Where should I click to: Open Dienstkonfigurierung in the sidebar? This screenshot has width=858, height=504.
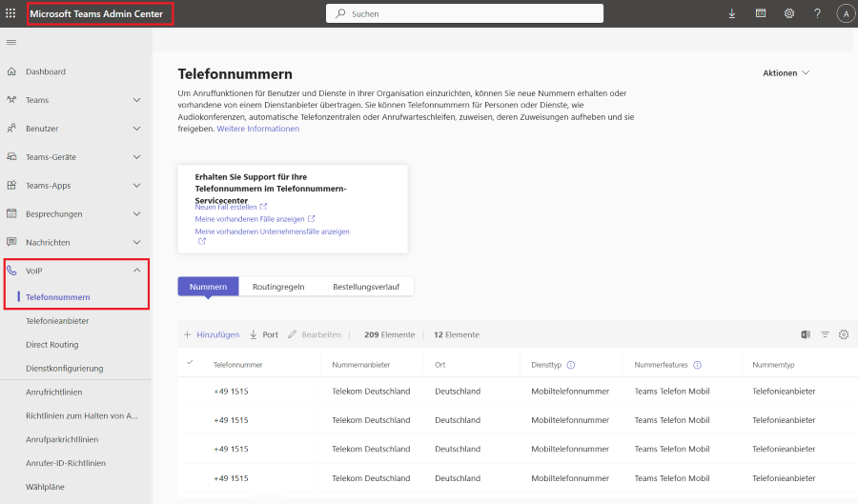(x=65, y=369)
